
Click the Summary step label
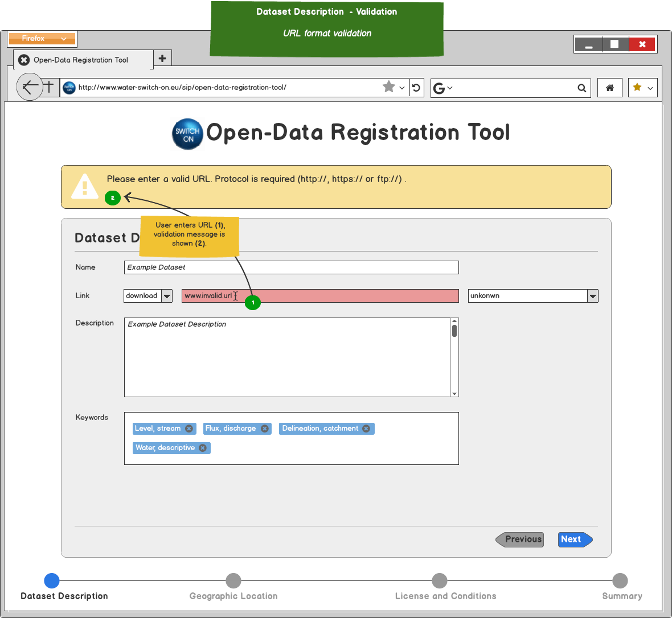click(622, 596)
